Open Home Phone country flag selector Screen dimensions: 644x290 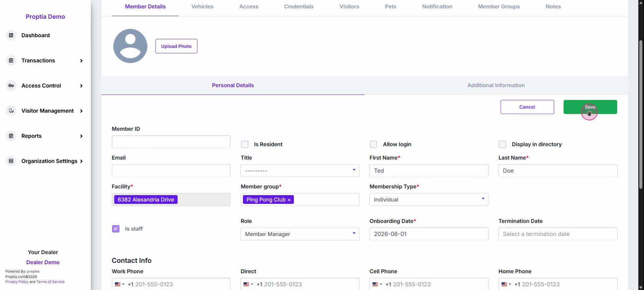pos(506,284)
